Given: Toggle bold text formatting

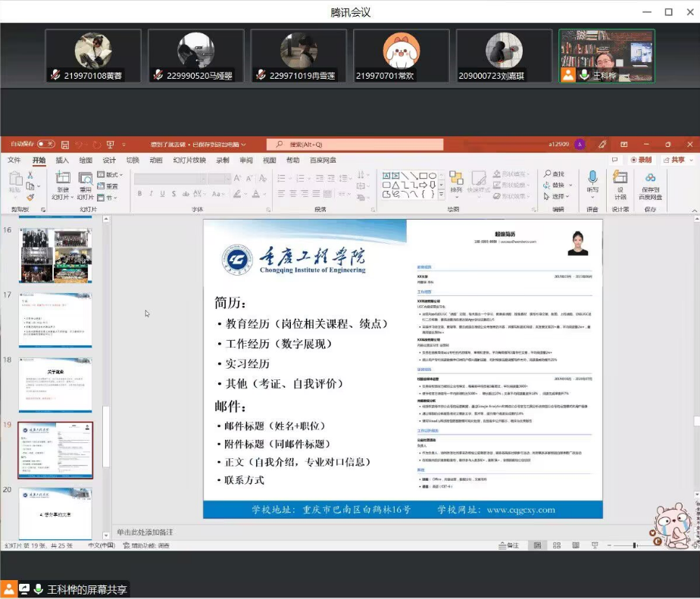Looking at the screenshot, I should coord(139,194).
